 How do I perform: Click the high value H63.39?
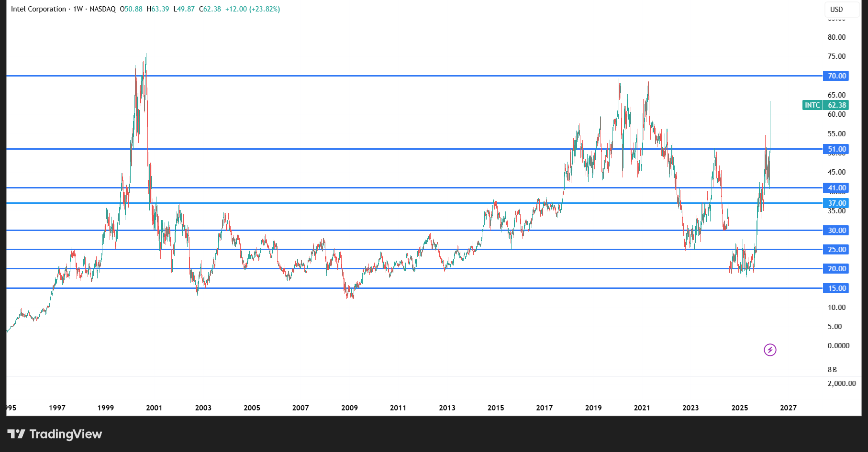point(158,9)
